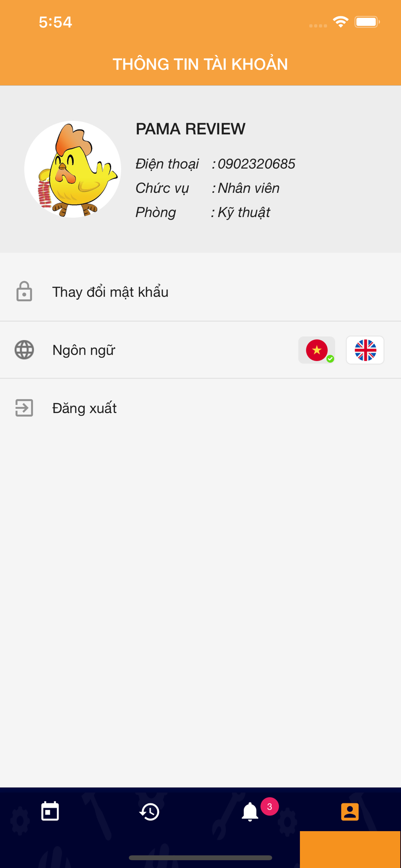Tap the Ngôn ngữ row label

tap(84, 350)
